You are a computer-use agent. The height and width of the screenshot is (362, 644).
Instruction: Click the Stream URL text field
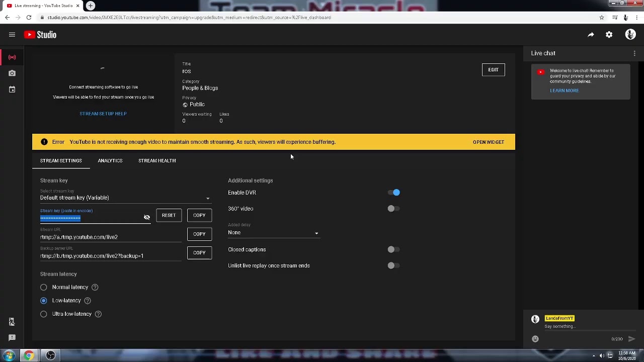pyautogui.click(x=111, y=237)
